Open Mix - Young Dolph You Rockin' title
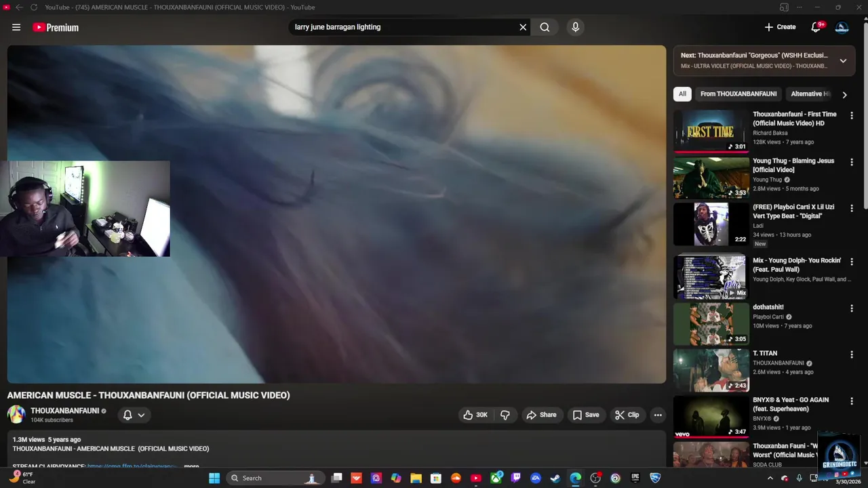 [797, 265]
